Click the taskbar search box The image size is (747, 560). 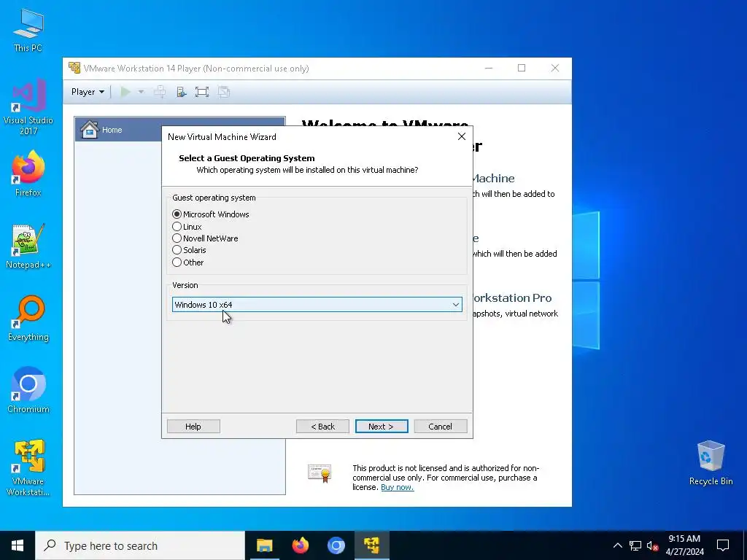[140, 545]
